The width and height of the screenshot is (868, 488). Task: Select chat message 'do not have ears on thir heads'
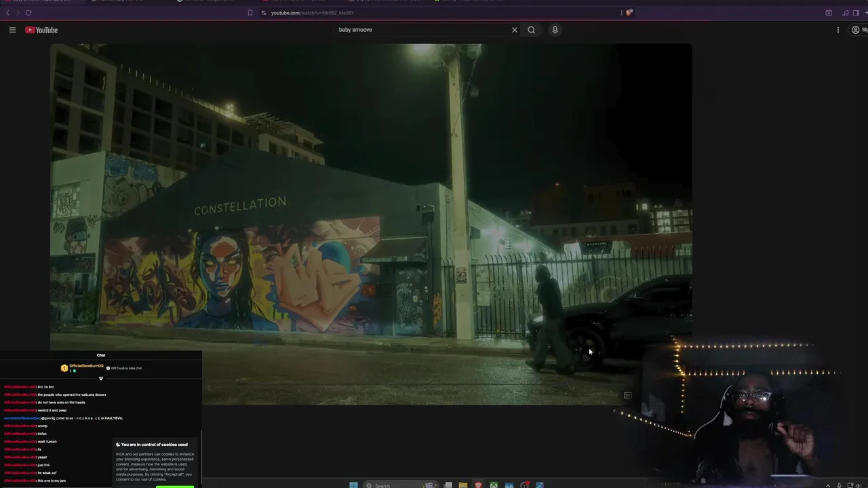click(61, 402)
